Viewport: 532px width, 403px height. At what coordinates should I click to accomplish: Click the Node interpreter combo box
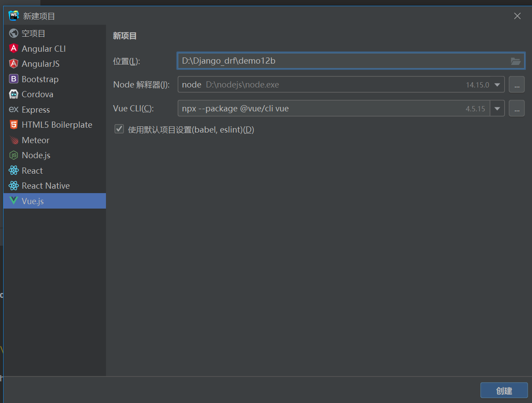click(341, 84)
